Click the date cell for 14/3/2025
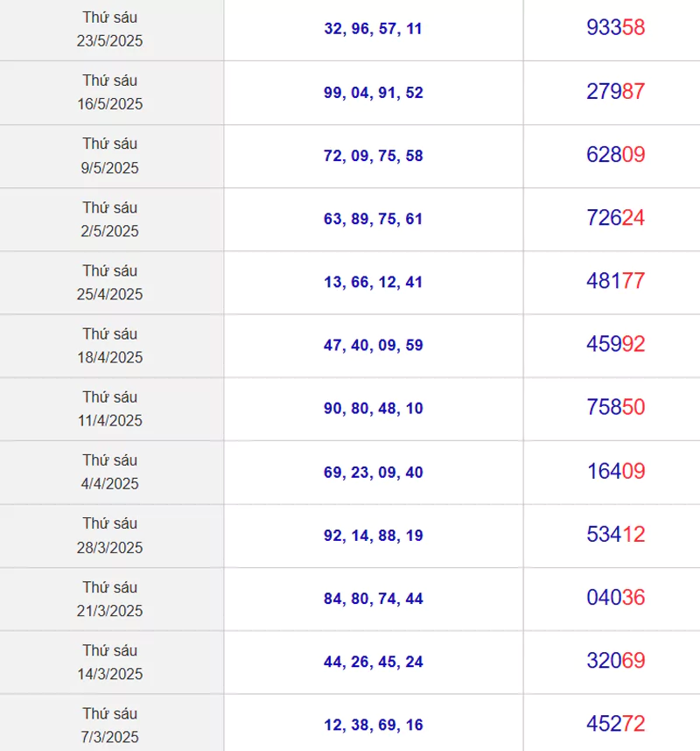Viewport: 700px width, 751px height. [111, 663]
